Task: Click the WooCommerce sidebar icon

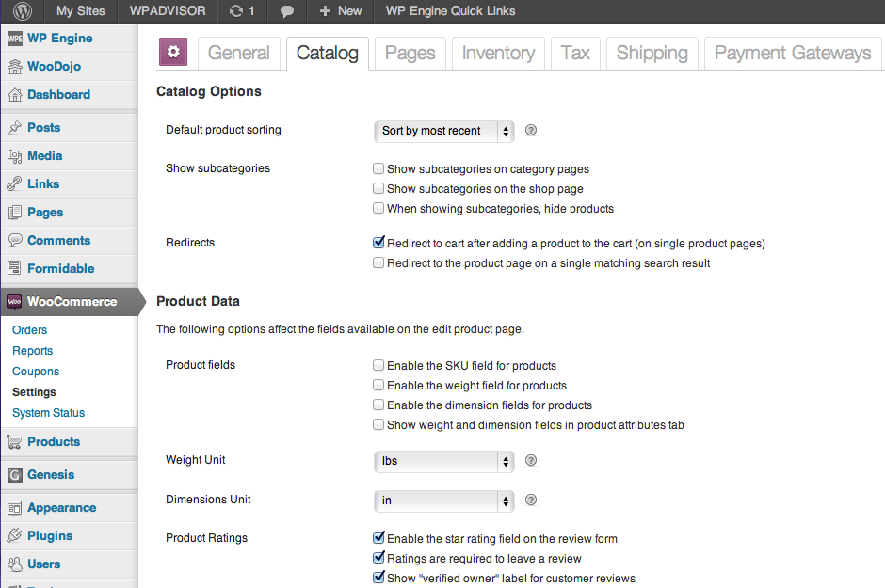Action: coord(17,302)
